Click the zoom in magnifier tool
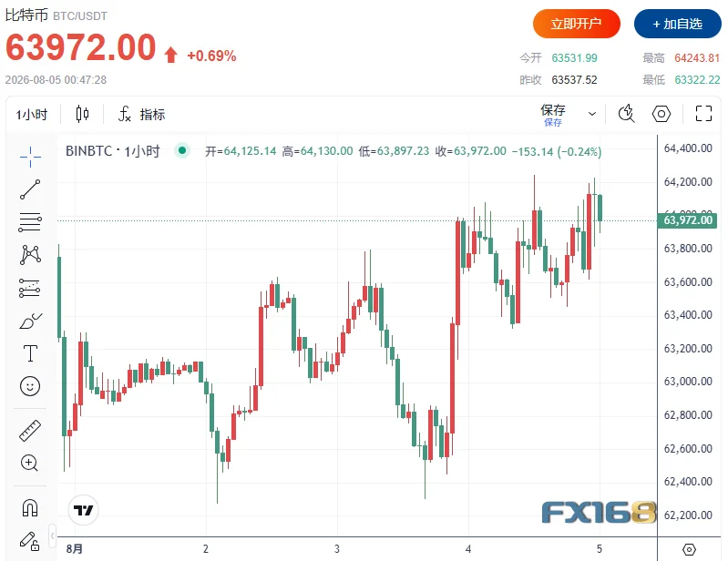 [x=30, y=463]
